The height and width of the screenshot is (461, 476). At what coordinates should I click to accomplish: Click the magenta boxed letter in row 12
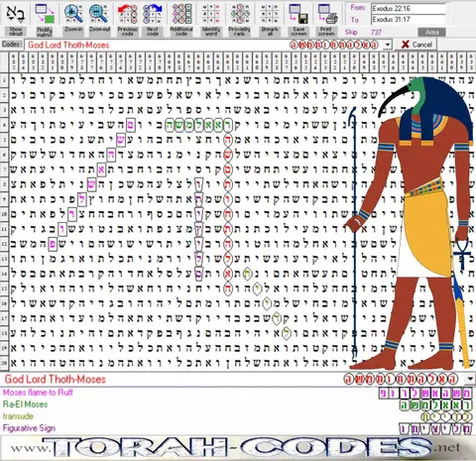pos(53,244)
